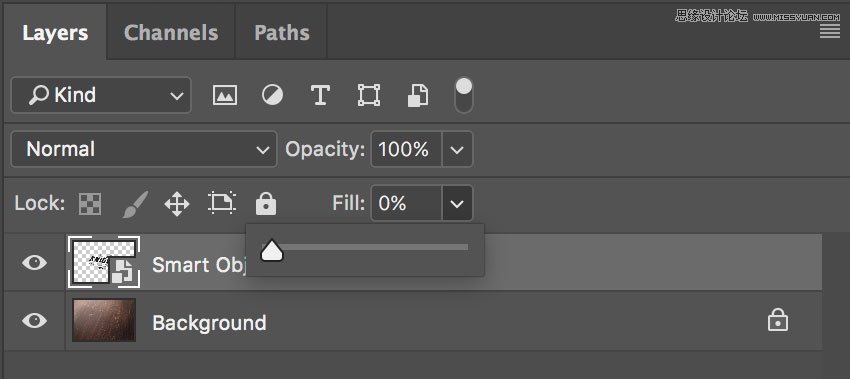
Task: Click Lock all padlock icon
Action: tap(266, 203)
